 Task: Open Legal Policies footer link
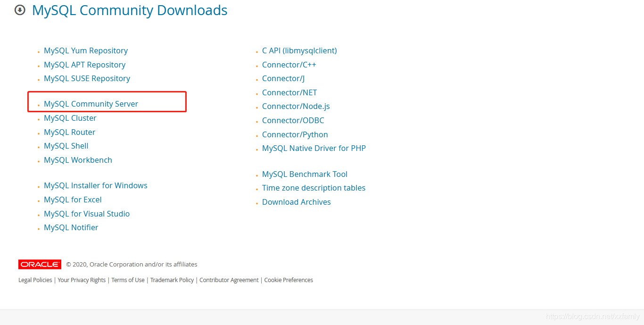pos(35,280)
